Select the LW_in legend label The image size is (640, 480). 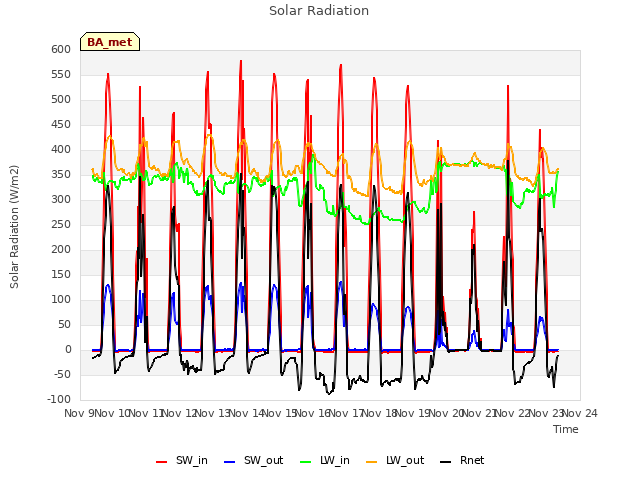click(335, 460)
